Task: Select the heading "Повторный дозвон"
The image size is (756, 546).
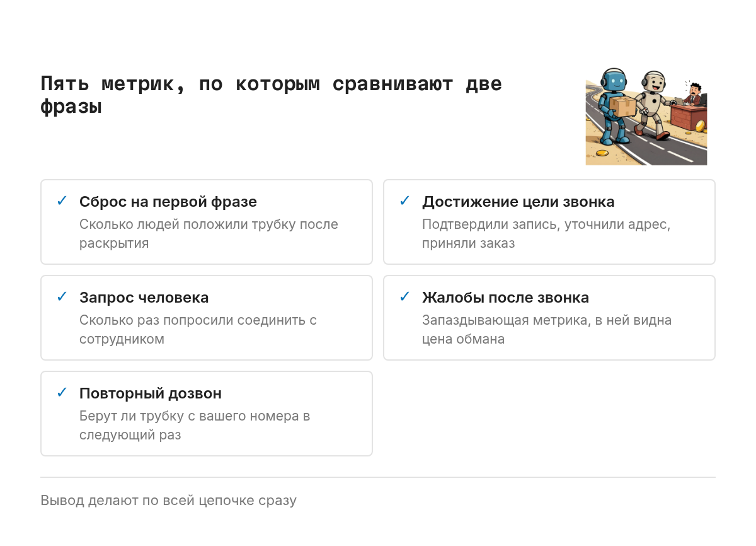Action: 151,393
